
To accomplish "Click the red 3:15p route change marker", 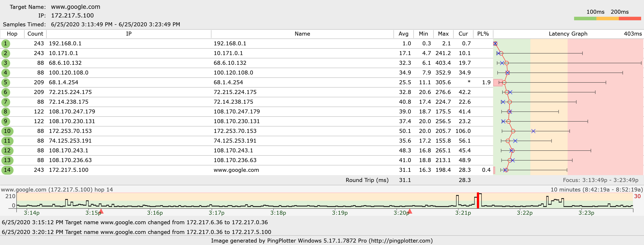I will pyautogui.click(x=101, y=211).
